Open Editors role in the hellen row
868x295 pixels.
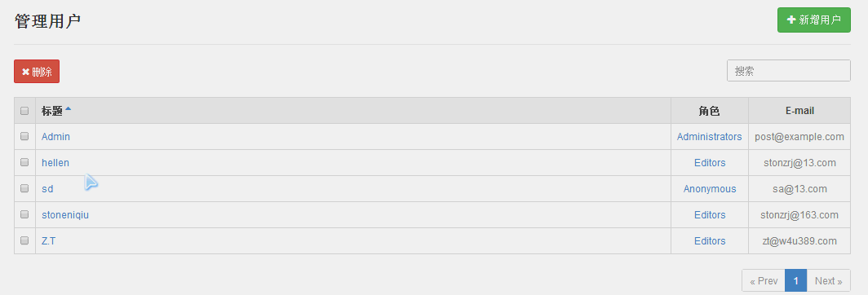coord(710,163)
